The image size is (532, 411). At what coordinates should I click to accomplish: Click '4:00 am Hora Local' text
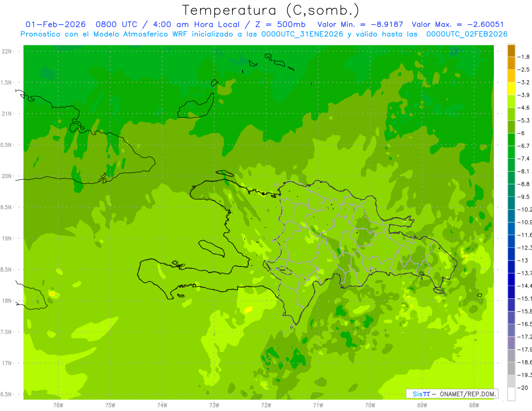point(197,24)
